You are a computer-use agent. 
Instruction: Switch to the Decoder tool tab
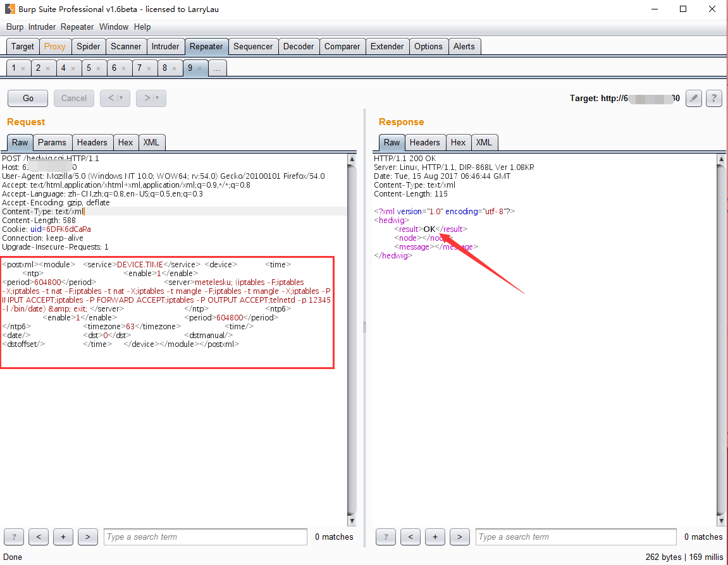pos(299,46)
